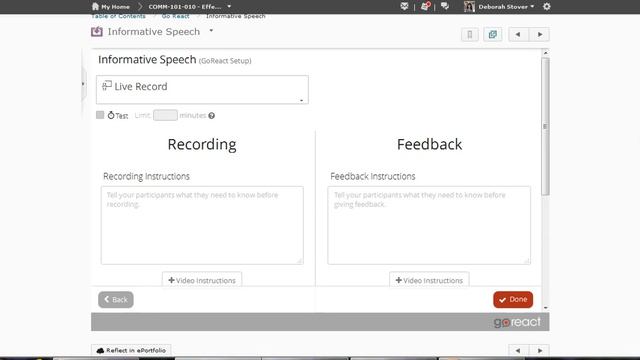Viewport: 640px width, 360px height.
Task: Click the Informative Speech topic icon
Action: click(x=97, y=31)
